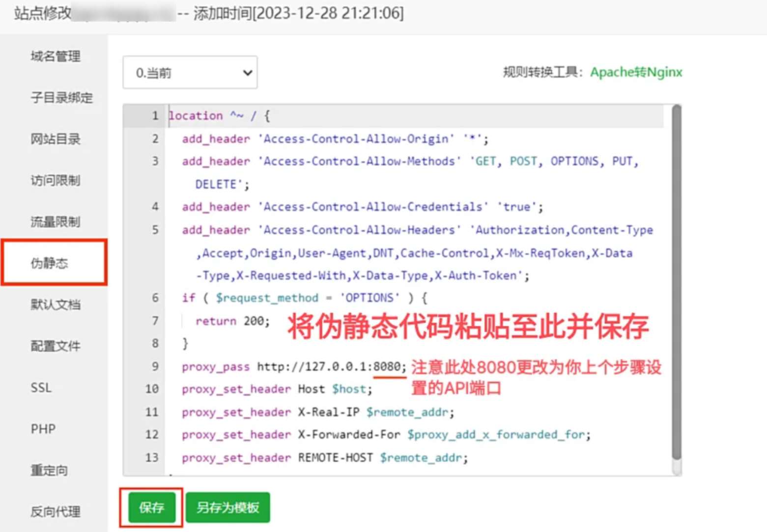Viewport: 767px width, 532px height.
Task: Open 重定向 section
Action: click(x=49, y=470)
